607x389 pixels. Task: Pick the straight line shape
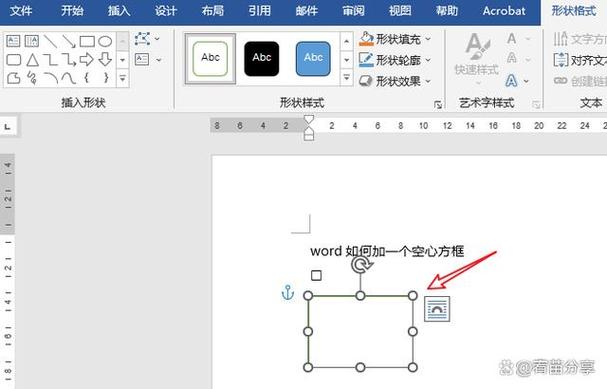(x=50, y=41)
